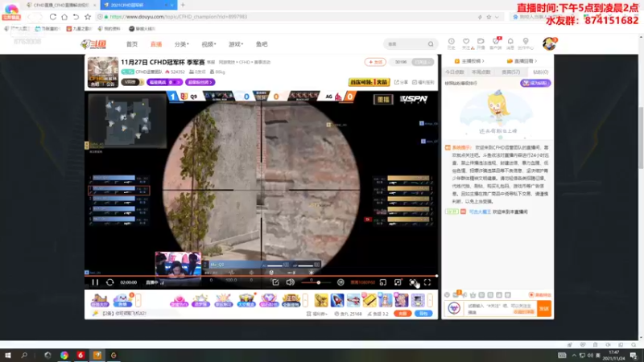
Task: Open the notifications bell icon in header
Action: 510,43
